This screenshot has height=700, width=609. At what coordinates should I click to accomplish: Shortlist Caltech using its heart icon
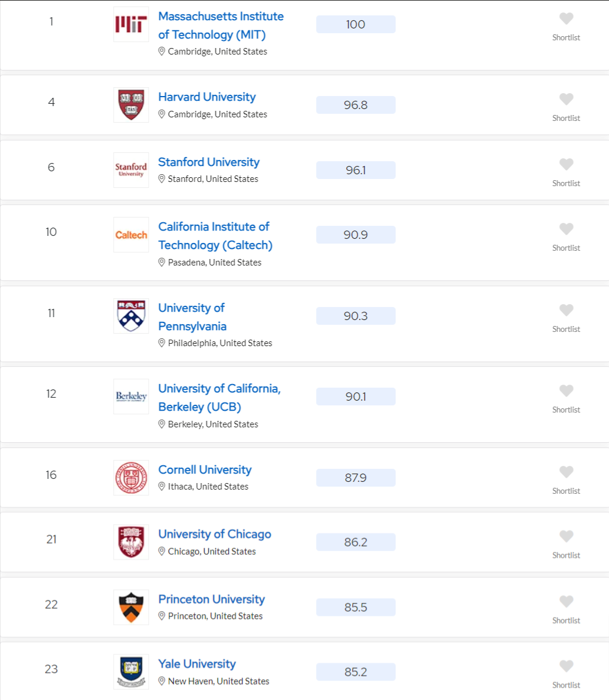[566, 229]
